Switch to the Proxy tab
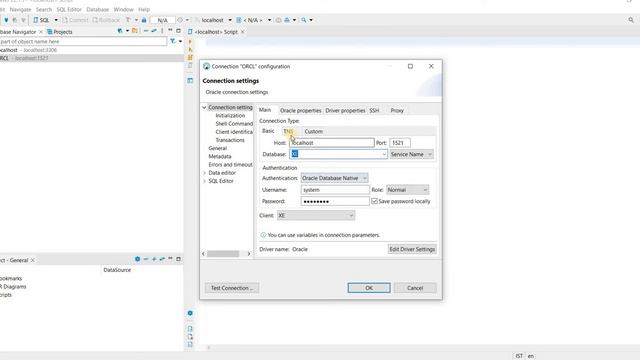The width and height of the screenshot is (640, 360). point(397,111)
